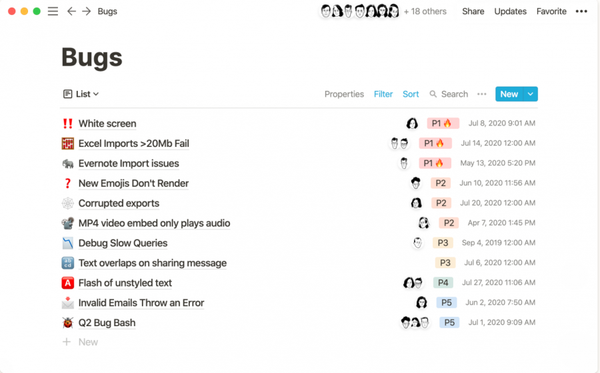600x373 pixels.
Task: Open the Sort options
Action: click(411, 94)
